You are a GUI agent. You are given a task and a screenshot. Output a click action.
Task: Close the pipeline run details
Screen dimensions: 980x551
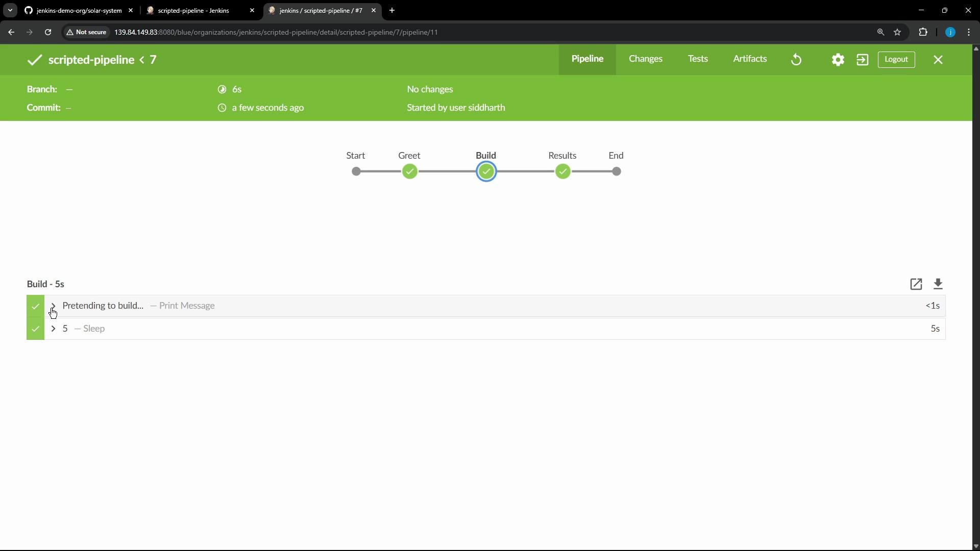pyautogui.click(x=938, y=60)
